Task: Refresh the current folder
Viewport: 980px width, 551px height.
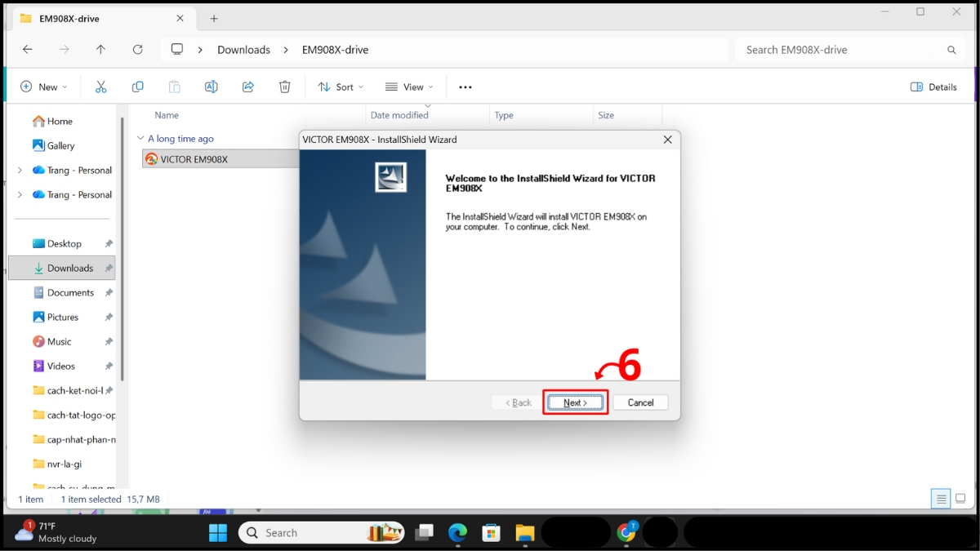Action: 138,50
